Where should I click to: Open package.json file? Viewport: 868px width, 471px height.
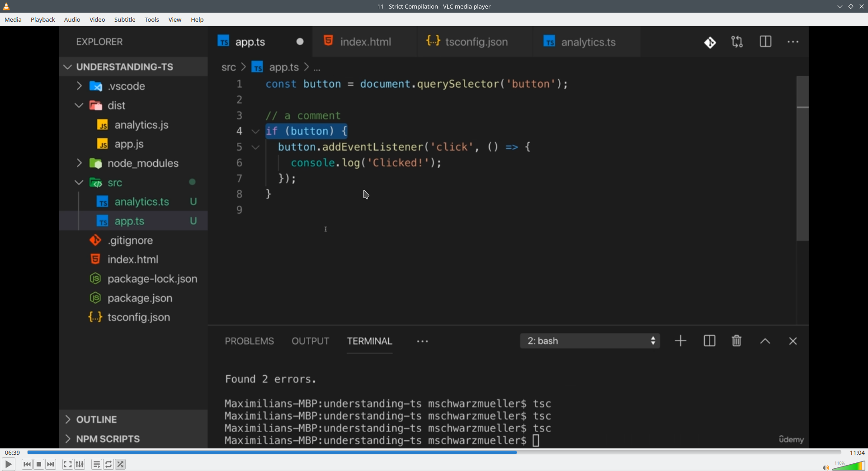pyautogui.click(x=133, y=298)
